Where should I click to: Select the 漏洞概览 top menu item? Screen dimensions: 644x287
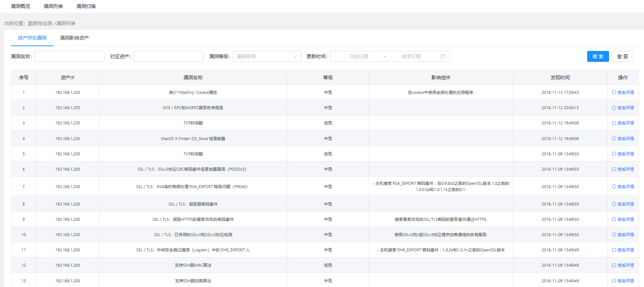[x=20, y=6]
